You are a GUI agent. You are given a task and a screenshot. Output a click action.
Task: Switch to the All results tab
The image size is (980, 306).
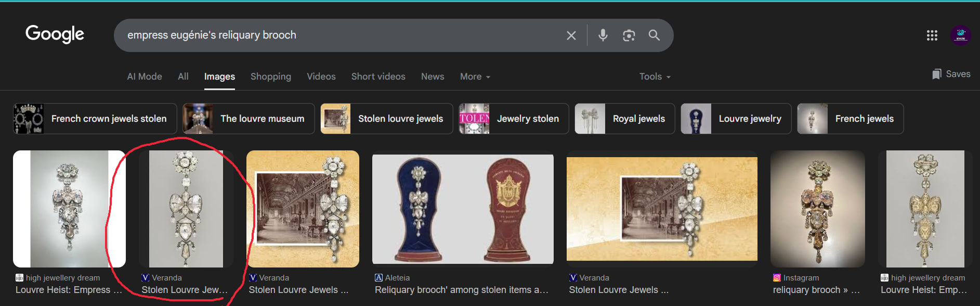point(183,76)
